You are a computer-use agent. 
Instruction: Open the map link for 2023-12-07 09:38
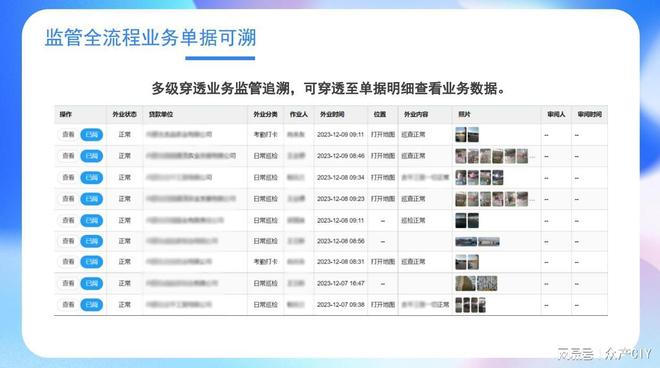pos(383,304)
